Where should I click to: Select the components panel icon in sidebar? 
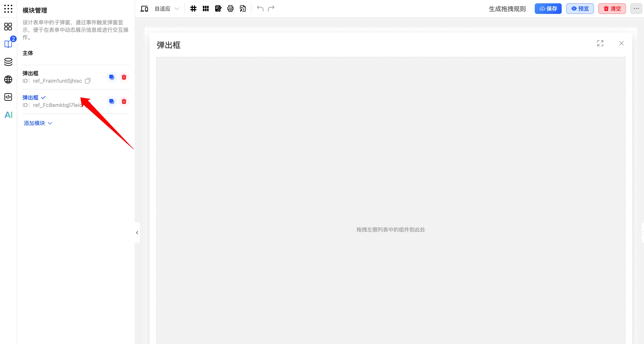coord(8,26)
